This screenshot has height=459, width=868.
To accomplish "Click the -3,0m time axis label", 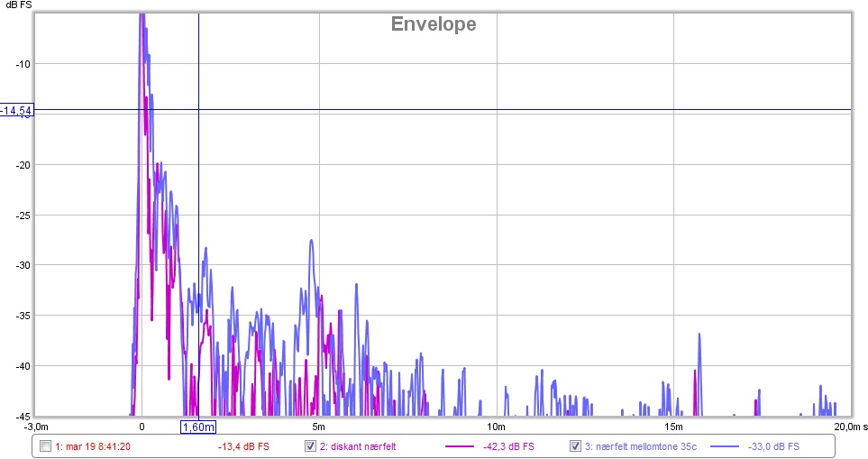I will pyautogui.click(x=36, y=427).
